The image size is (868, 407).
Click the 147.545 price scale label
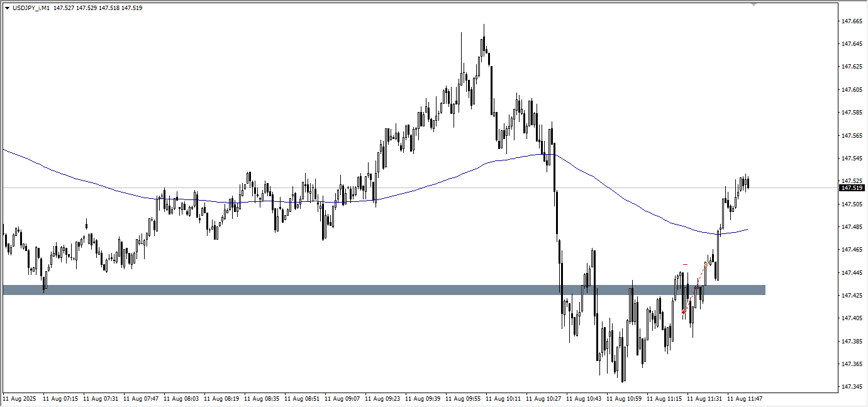coord(852,159)
